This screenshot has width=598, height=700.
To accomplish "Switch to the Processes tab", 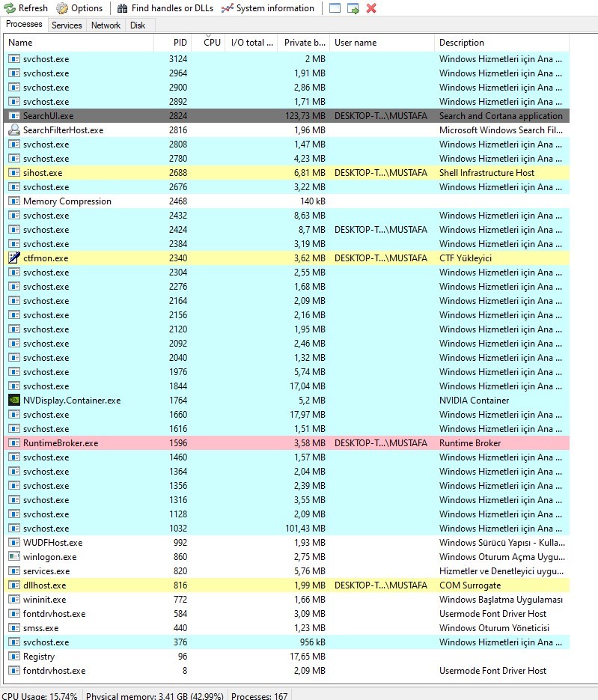I will pos(24,24).
